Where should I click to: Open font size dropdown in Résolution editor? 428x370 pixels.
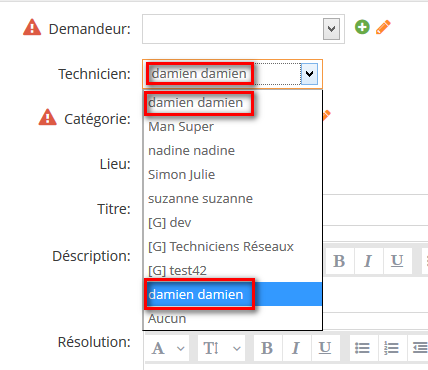221,348
